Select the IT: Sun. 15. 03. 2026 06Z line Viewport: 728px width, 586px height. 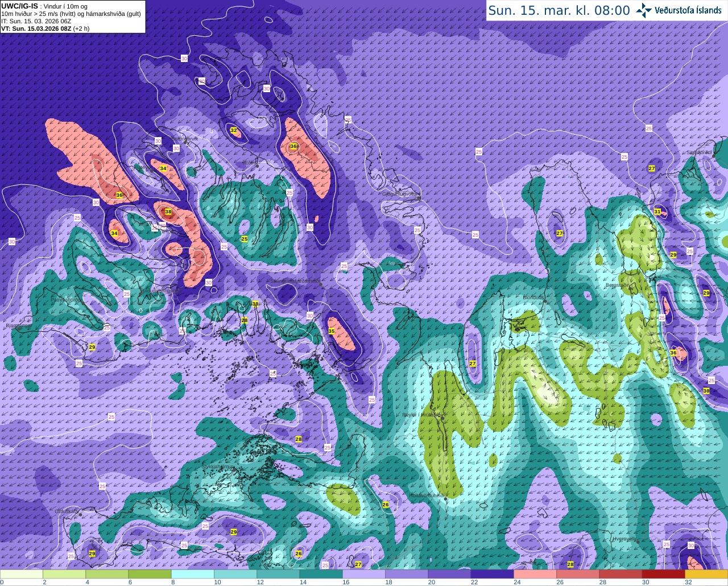[36, 21]
